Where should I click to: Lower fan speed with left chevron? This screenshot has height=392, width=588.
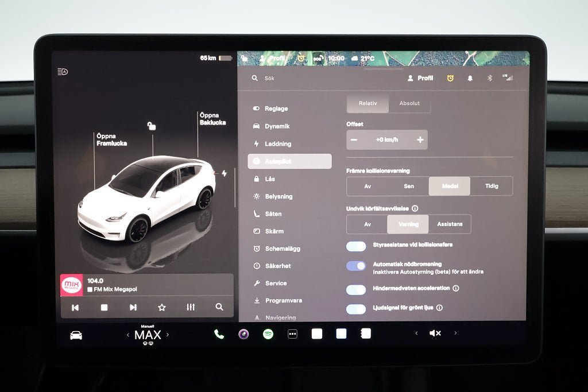click(x=128, y=335)
